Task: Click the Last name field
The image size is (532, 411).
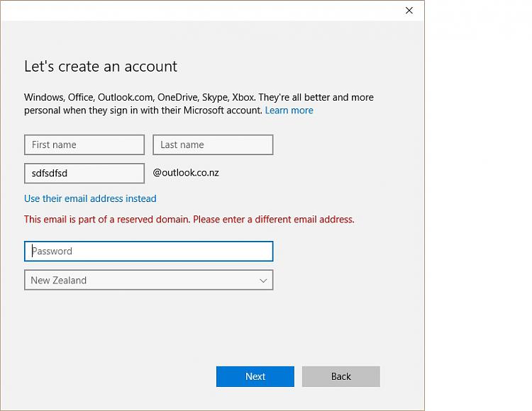Action: point(213,145)
